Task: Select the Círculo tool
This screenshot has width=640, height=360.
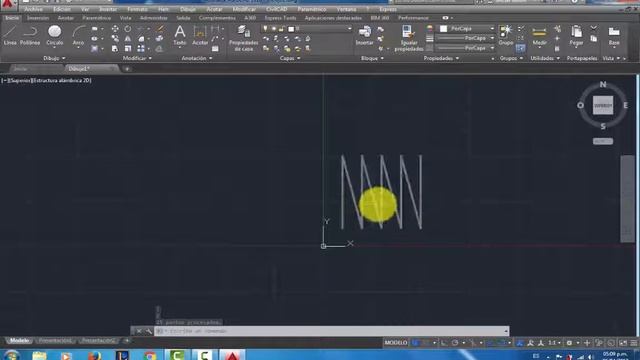Action: (x=54, y=35)
